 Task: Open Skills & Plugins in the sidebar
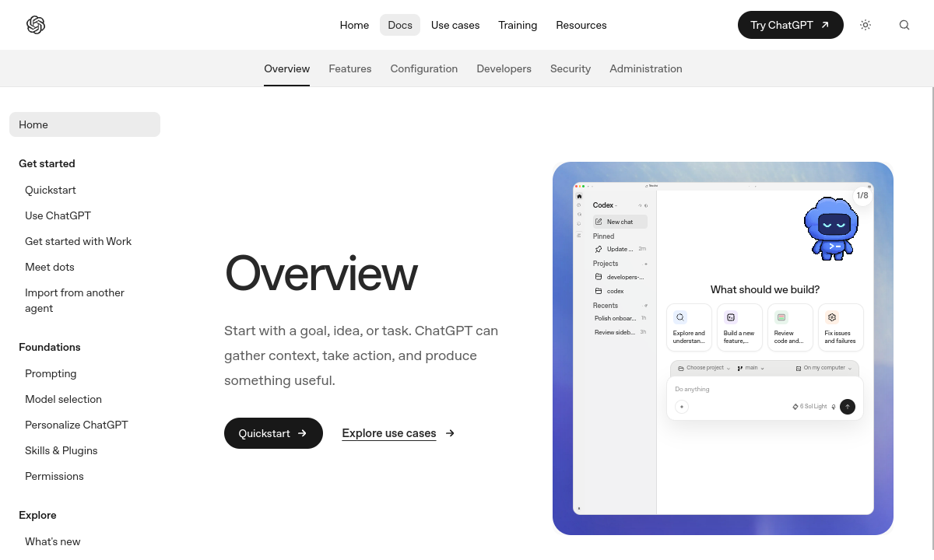61,450
